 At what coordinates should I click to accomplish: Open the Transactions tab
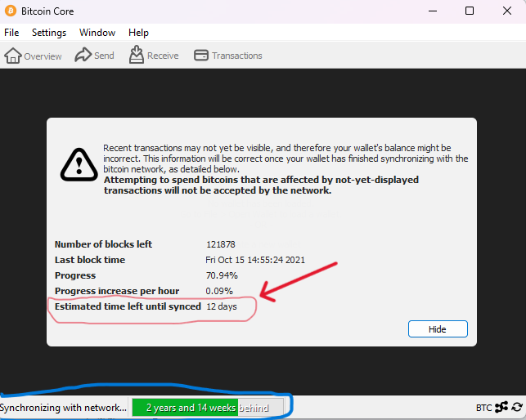tap(228, 56)
